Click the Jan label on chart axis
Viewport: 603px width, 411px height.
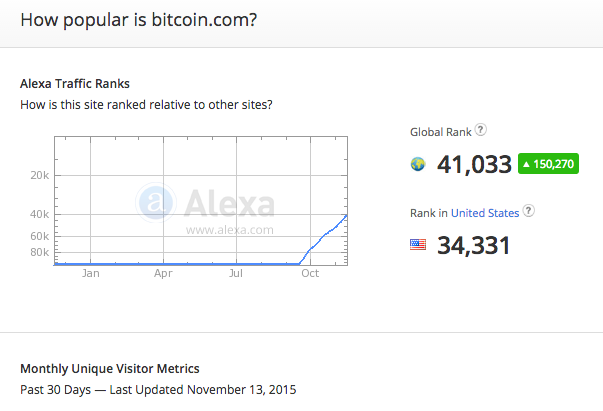(90, 273)
